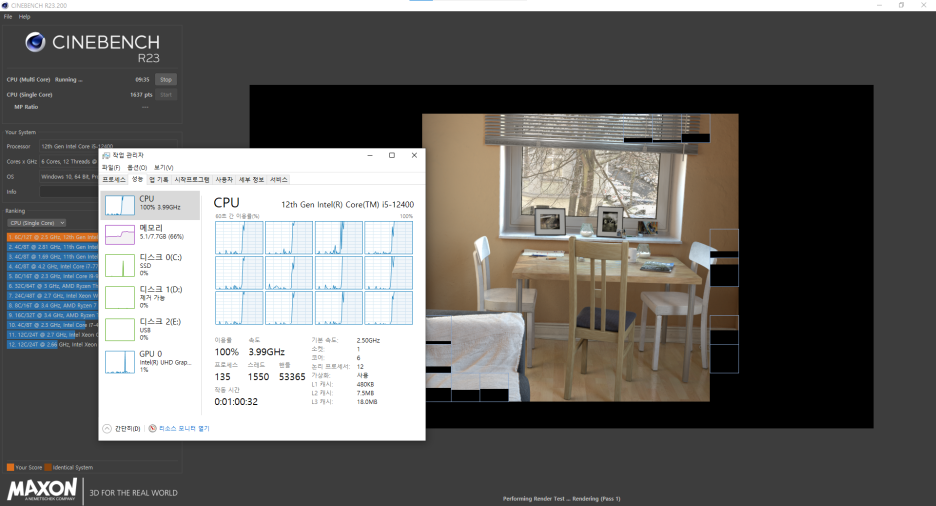Select ranking row 8. 8C/16T @ 3.4 GHz

point(53,306)
